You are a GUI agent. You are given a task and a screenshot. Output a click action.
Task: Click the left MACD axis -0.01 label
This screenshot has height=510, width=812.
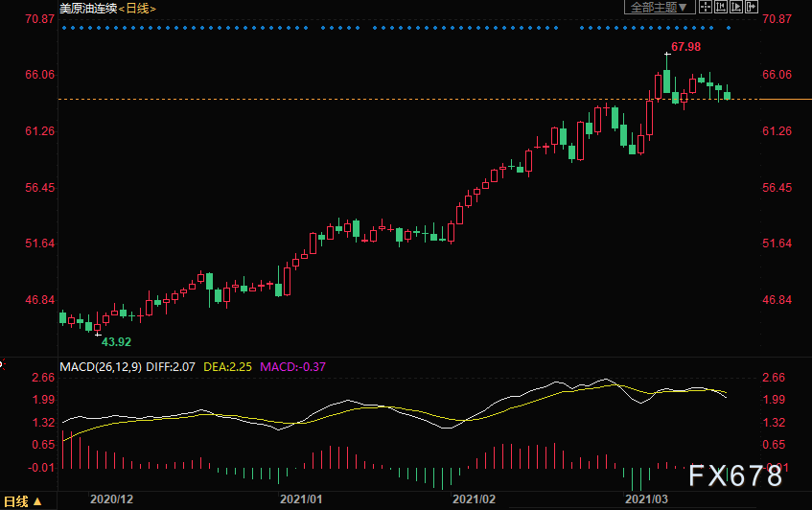tap(41, 468)
